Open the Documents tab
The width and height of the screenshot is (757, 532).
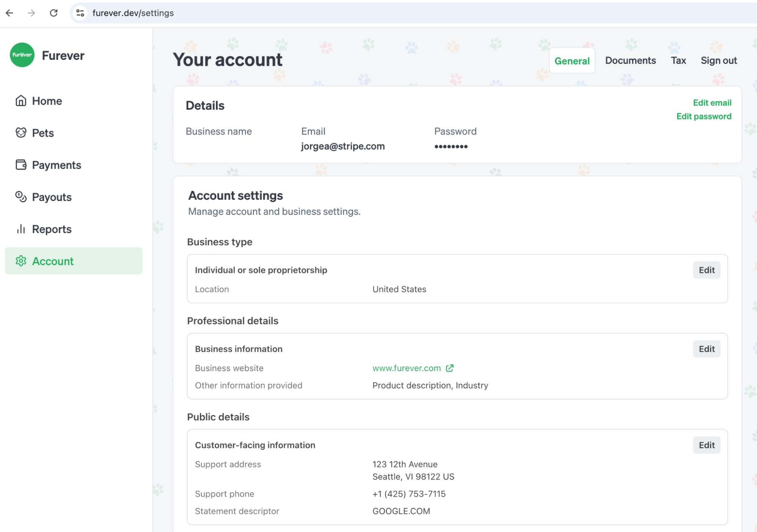630,61
